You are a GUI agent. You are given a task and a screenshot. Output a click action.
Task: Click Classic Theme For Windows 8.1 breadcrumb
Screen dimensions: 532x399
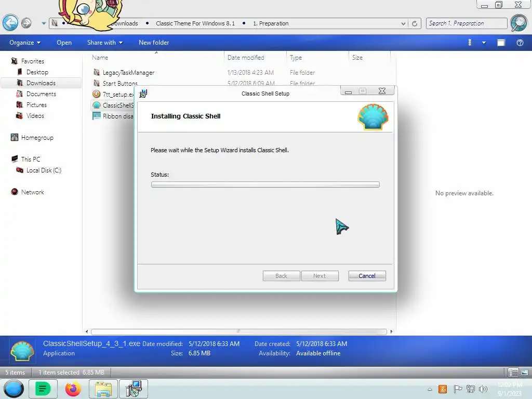(x=195, y=23)
